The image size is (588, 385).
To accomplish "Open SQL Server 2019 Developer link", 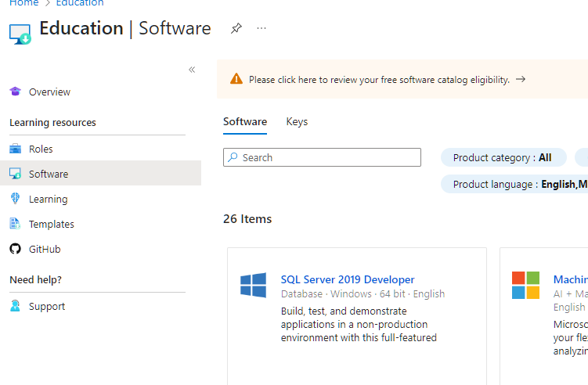I will (348, 279).
